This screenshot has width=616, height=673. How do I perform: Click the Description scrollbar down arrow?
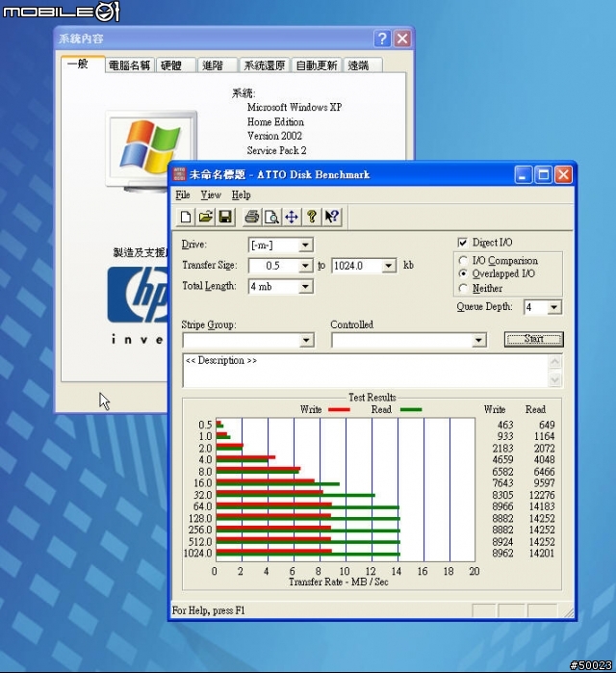(x=554, y=379)
